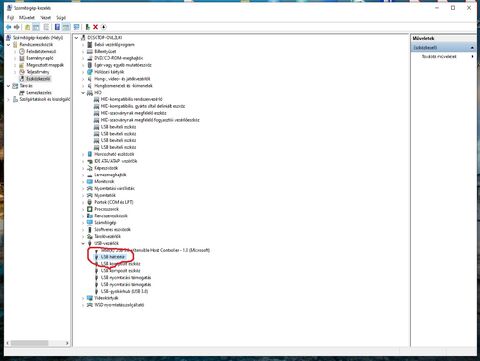Select the USB háttértár device

pyautogui.click(x=113, y=257)
